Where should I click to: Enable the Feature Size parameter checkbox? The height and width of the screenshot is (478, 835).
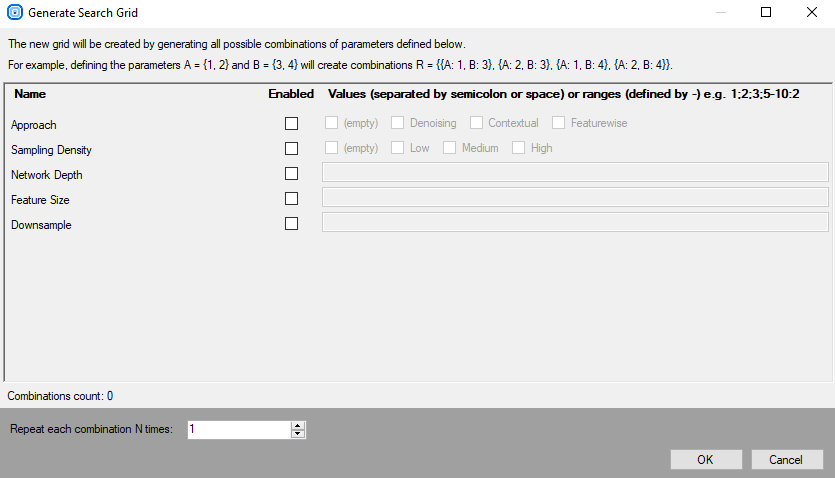[x=291, y=199]
